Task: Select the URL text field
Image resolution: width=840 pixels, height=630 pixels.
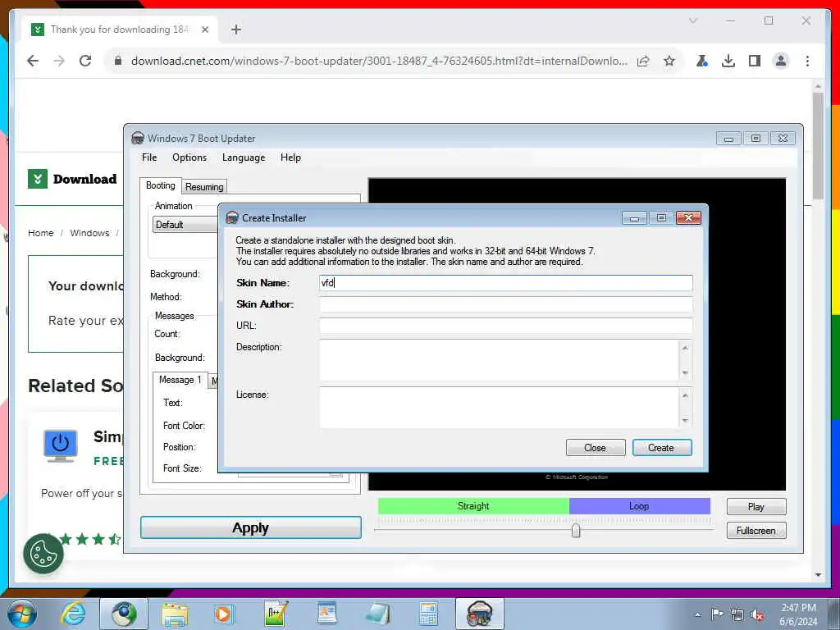Action: click(505, 325)
